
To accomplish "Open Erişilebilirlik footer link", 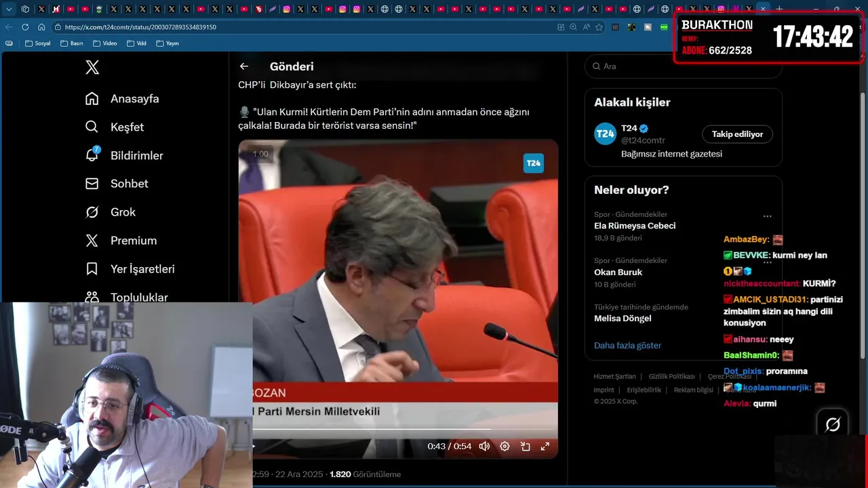I will 644,390.
